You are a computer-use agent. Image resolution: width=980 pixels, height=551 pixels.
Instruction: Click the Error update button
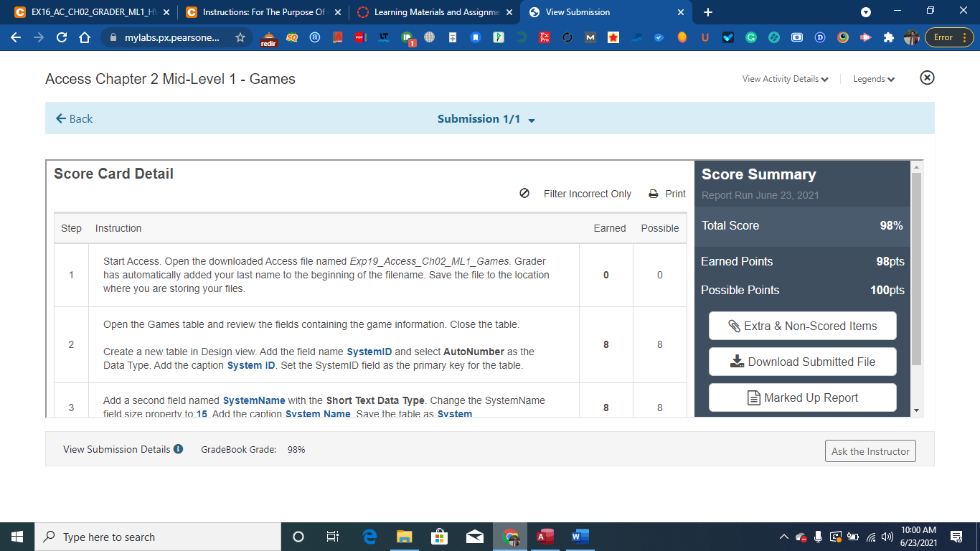(949, 37)
